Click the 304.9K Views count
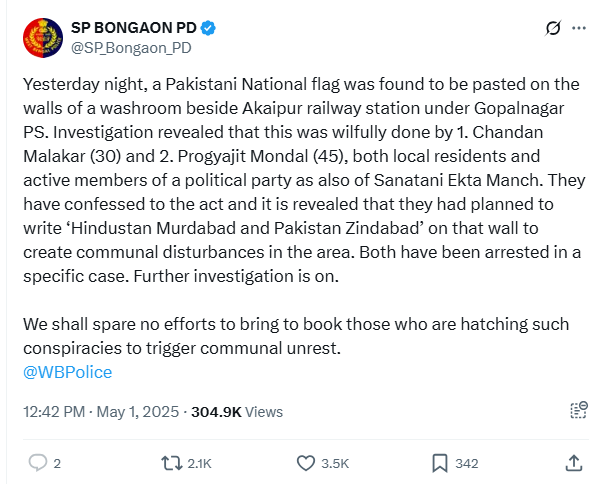This screenshot has width=602, height=484. pyautogui.click(x=237, y=411)
